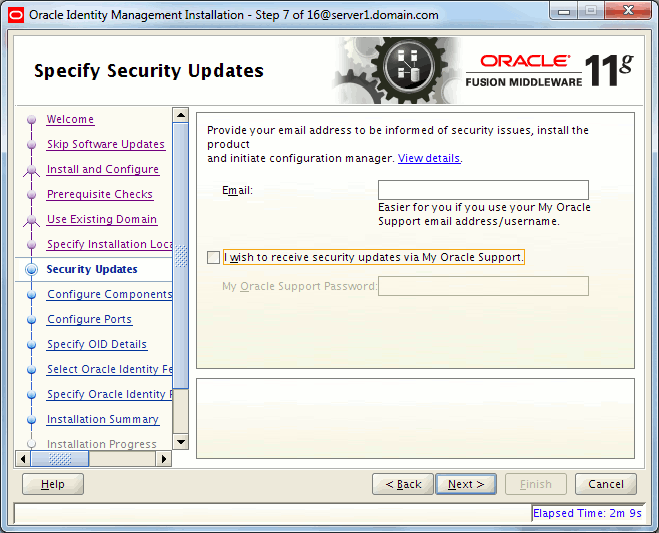The height and width of the screenshot is (533, 659).
Task: Click the Welcome step bullet icon
Action: click(x=32, y=120)
